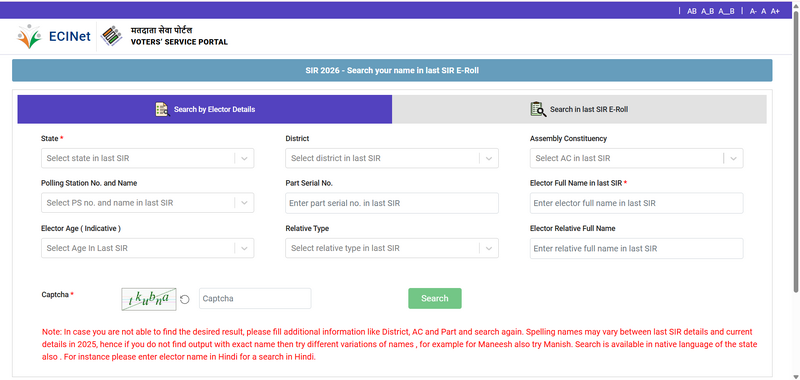Image resolution: width=800 pixels, height=380 pixels.
Task: Switch to Search in last SIR E-Roll tab
Action: coord(579,109)
